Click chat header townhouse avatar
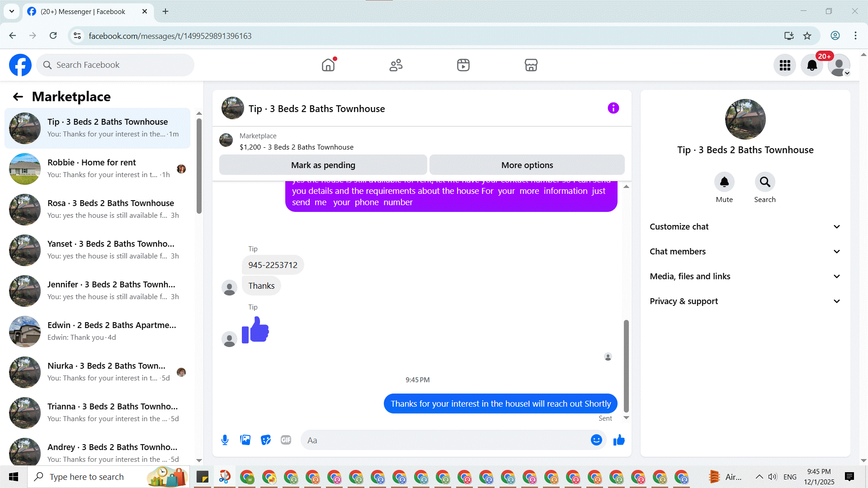The width and height of the screenshot is (868, 488). pos(233,108)
